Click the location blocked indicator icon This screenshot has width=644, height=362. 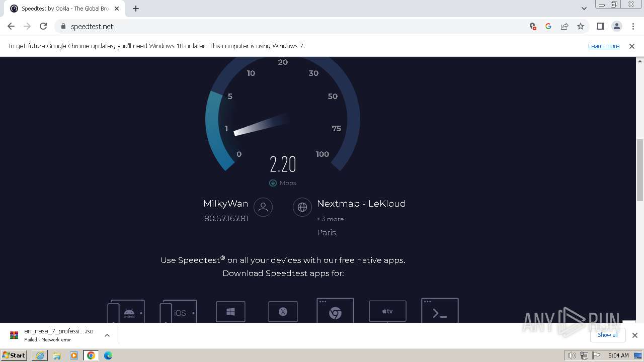533,26
